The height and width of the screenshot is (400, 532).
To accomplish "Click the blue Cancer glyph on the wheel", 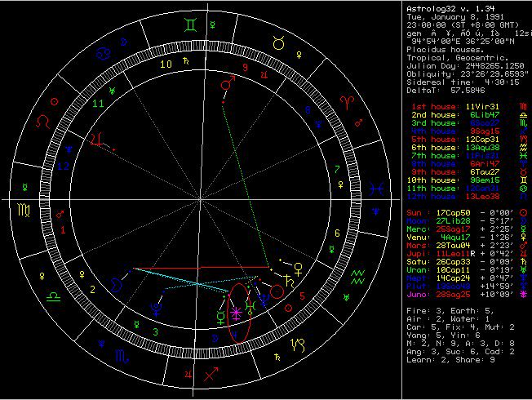I will click(x=107, y=53).
